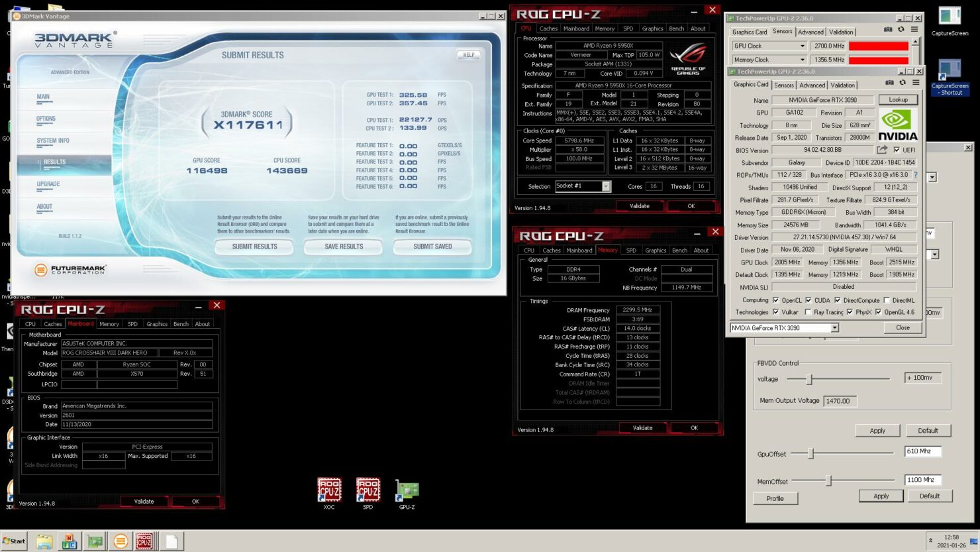This screenshot has width=980, height=552.
Task: Click Help button in 3DMark Vantage
Action: [x=468, y=55]
